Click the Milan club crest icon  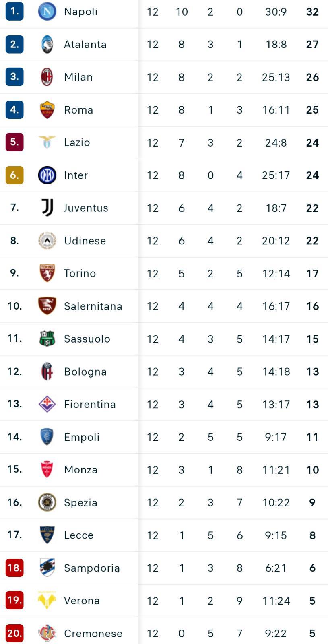pos(47,77)
